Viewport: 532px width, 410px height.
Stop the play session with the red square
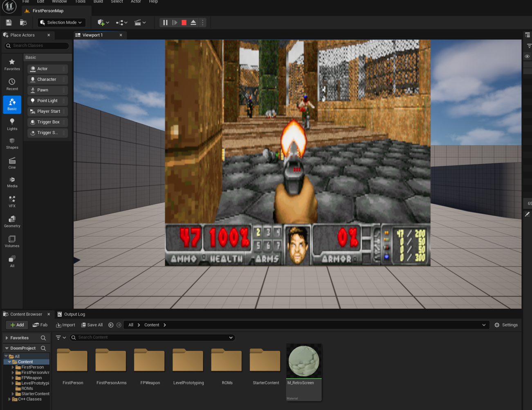click(x=184, y=23)
